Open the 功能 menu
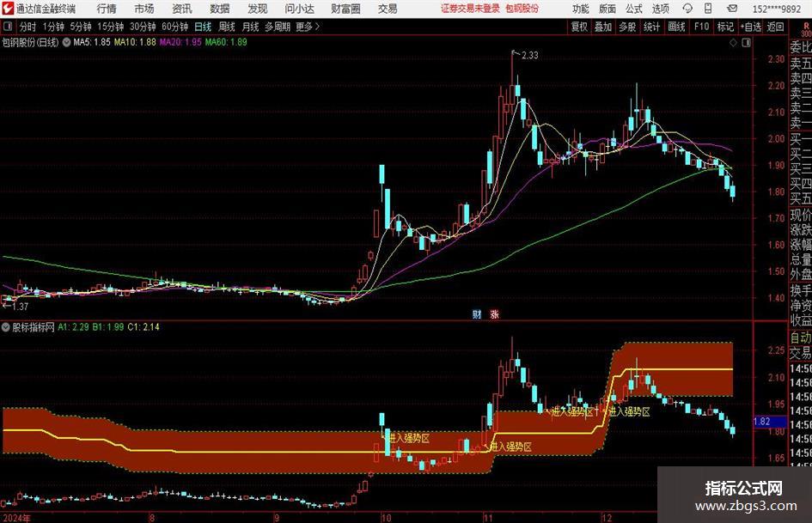This screenshot has height=523, width=812. [581, 9]
